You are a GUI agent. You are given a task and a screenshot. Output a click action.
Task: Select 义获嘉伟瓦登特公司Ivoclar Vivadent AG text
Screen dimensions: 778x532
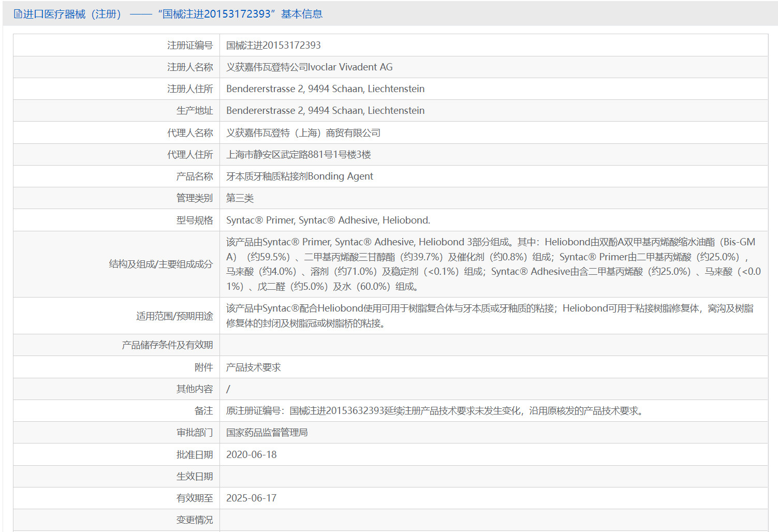[x=310, y=67]
